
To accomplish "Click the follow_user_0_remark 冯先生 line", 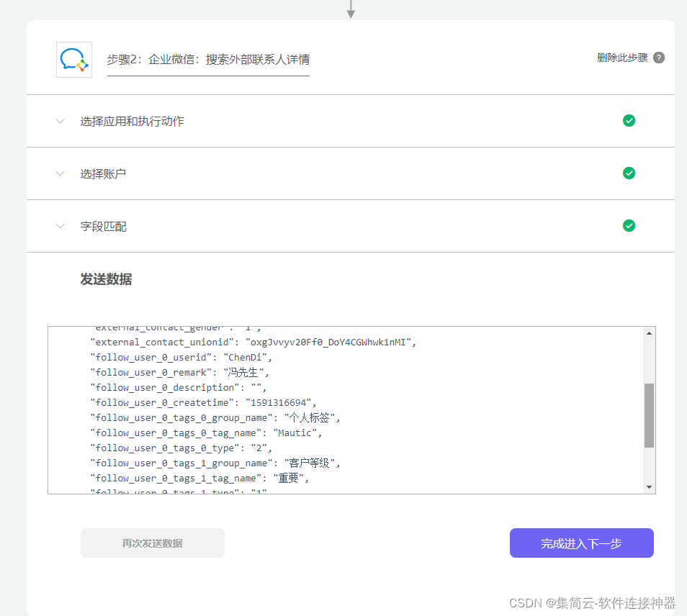I will tap(179, 373).
